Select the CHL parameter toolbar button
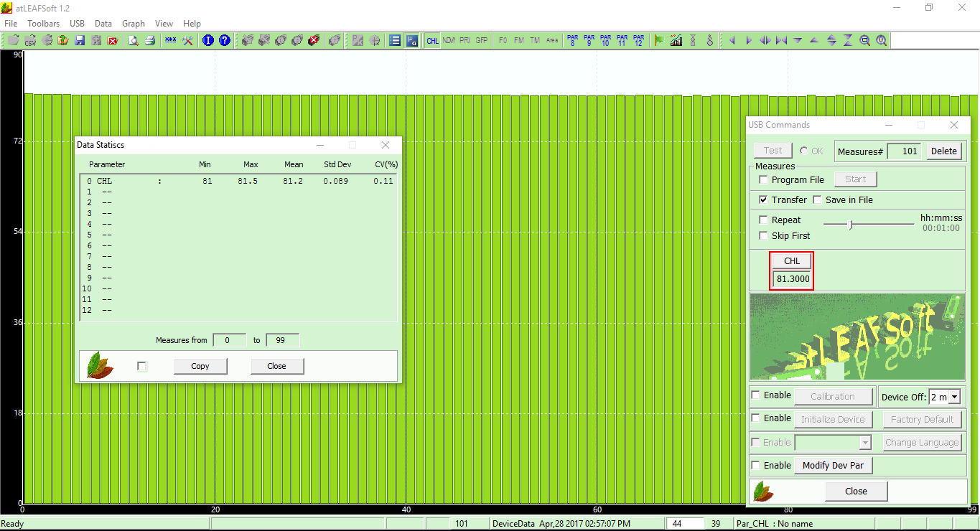980x531 pixels. coord(432,41)
